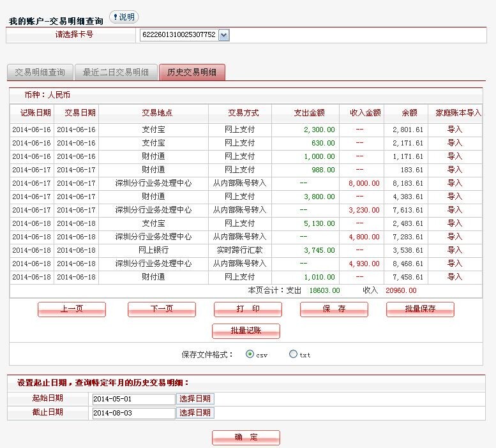The height and width of the screenshot is (448, 496).
Task: Open date picker for 截止日期
Action: coord(195,413)
